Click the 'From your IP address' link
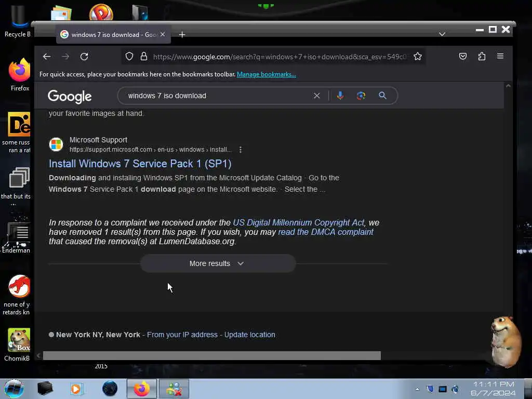Image resolution: width=532 pixels, height=399 pixels. 182,335
